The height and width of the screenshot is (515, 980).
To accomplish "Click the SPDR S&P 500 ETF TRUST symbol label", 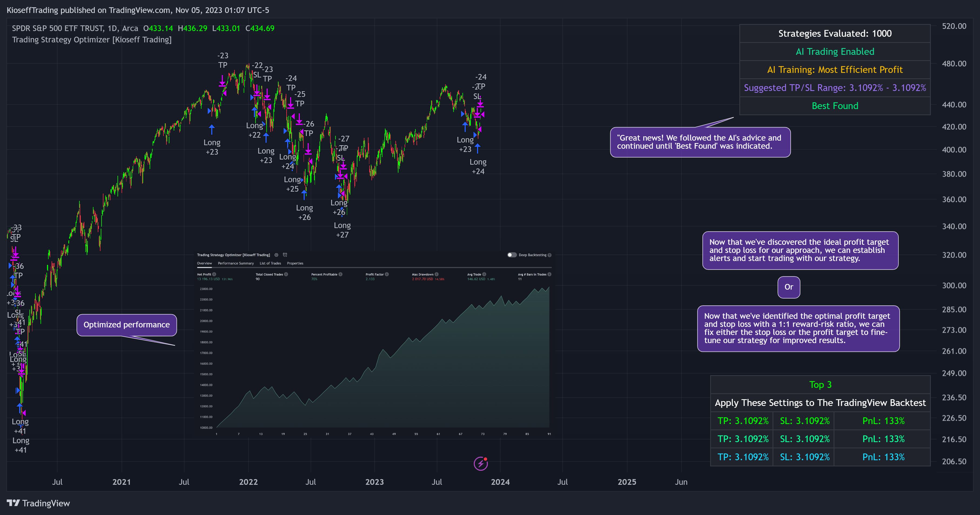I will 58,28.
